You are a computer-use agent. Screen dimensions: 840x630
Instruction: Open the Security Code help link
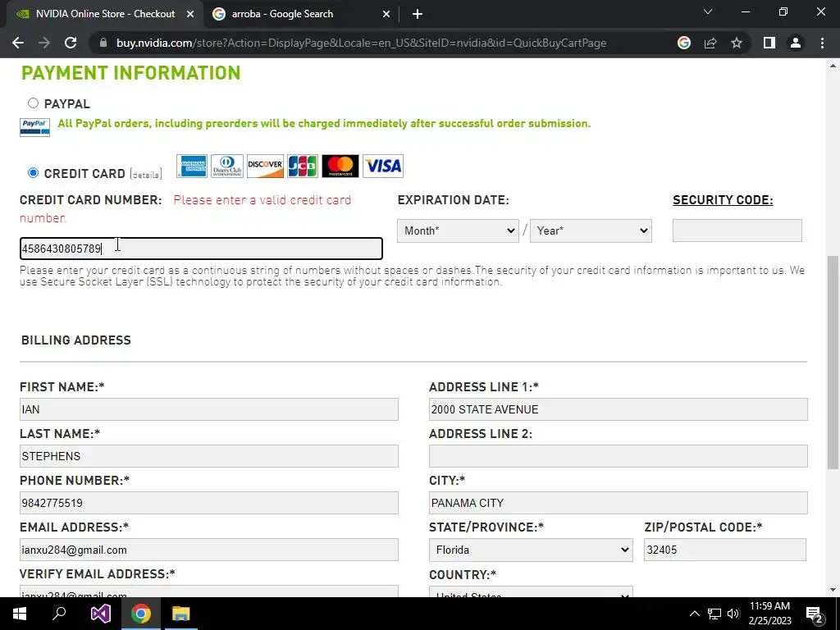click(x=723, y=200)
